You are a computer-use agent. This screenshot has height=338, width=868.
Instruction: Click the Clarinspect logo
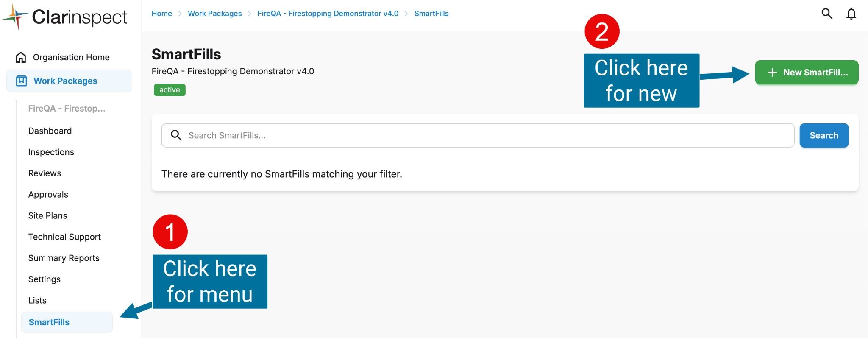point(64,17)
